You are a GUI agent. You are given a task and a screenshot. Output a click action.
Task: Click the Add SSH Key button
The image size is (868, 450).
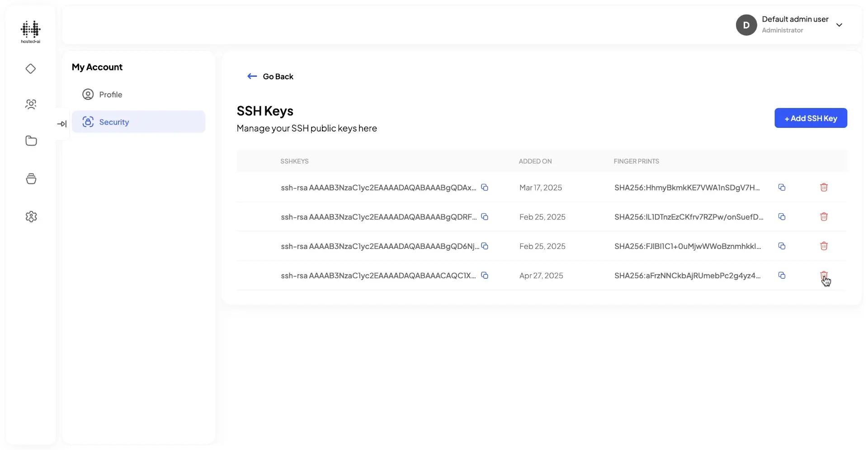tap(811, 118)
